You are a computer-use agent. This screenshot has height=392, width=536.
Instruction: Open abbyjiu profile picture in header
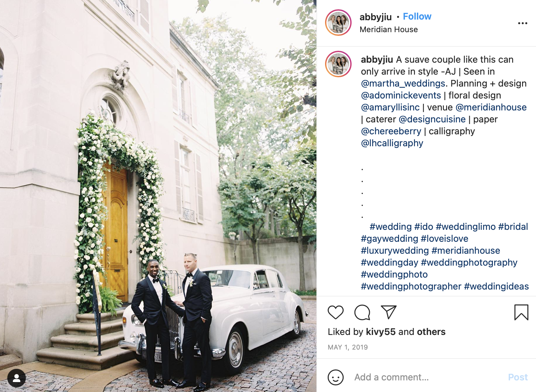338,23
